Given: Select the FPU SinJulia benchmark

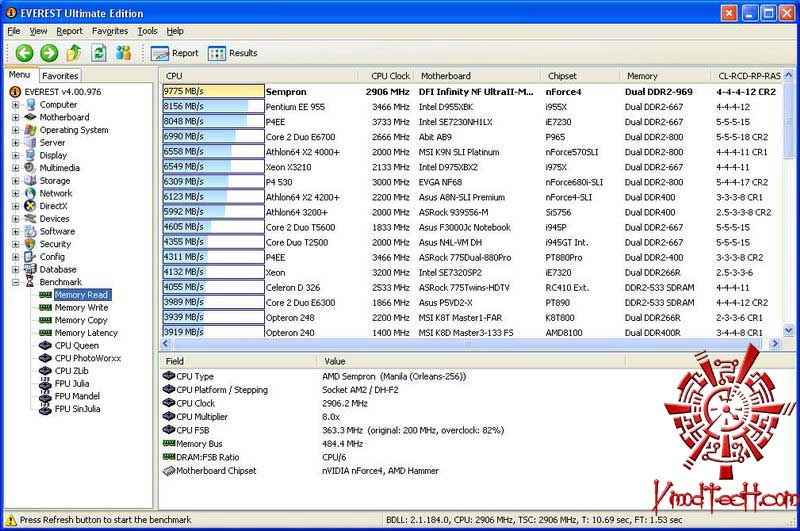Looking at the screenshot, I should [x=77, y=409].
